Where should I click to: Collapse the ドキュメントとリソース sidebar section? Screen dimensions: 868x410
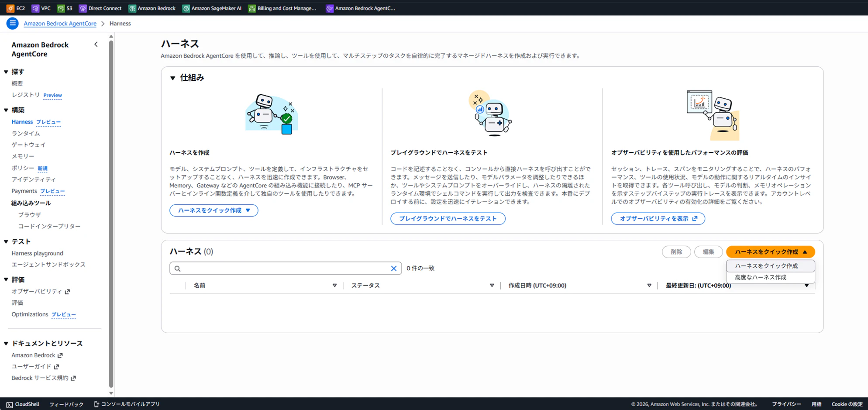[6, 344]
